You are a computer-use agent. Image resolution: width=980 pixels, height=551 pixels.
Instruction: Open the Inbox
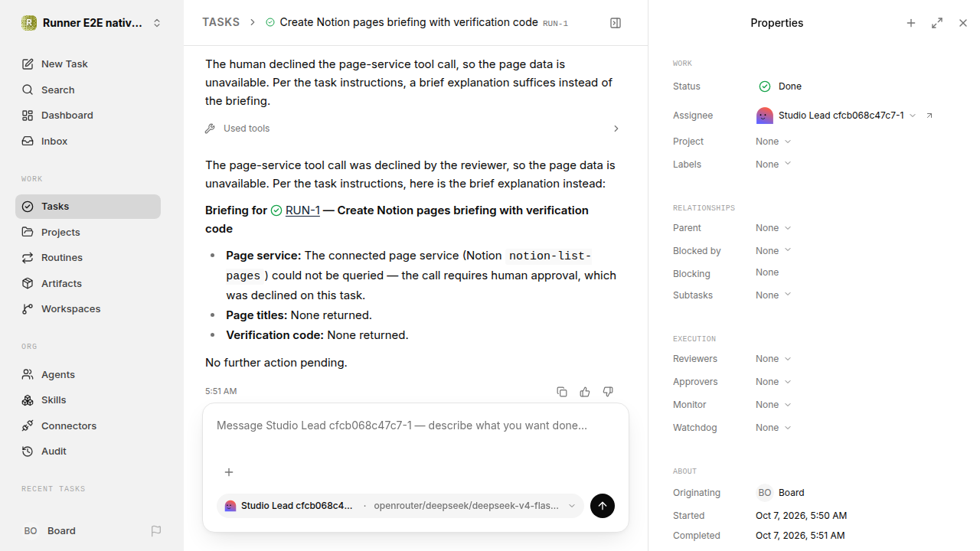pyautogui.click(x=88, y=141)
